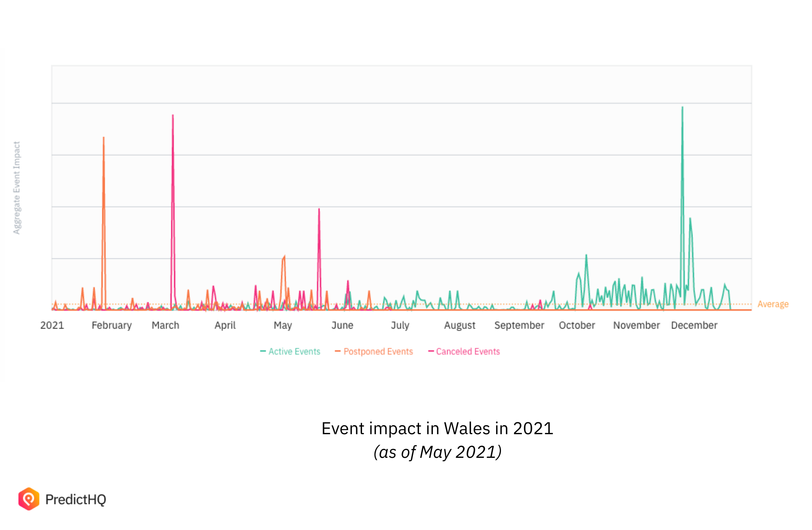
Task: Click the pink Canceled Events legend marker
Action: click(431, 351)
